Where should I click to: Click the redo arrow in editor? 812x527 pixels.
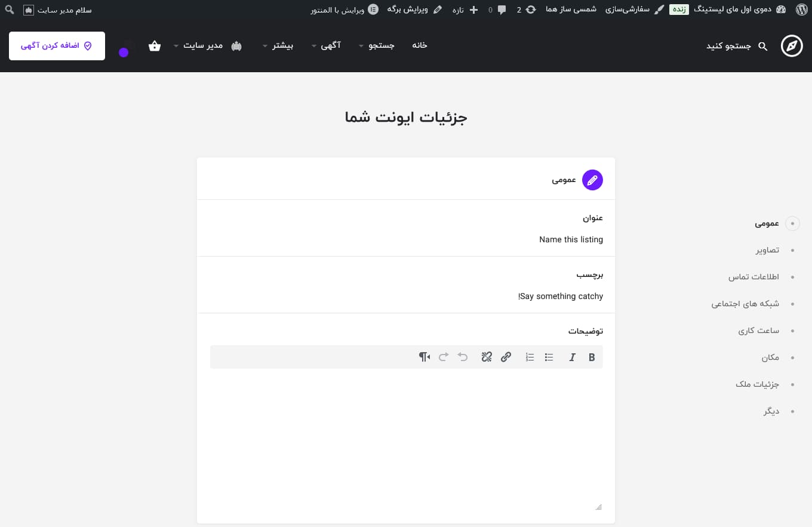click(x=443, y=357)
